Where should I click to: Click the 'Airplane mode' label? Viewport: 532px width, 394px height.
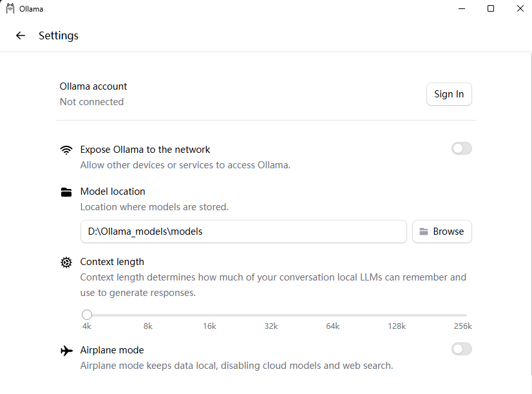point(112,350)
